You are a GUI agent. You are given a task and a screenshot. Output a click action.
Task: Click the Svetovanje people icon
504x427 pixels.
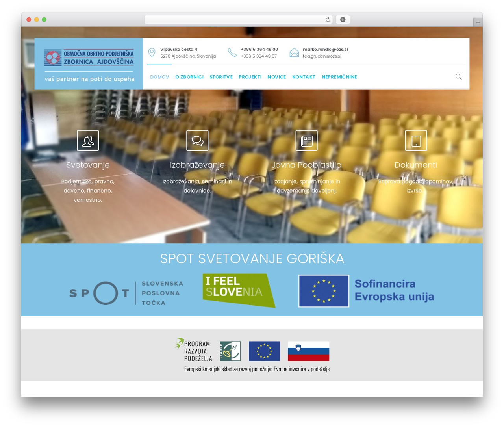(x=88, y=141)
